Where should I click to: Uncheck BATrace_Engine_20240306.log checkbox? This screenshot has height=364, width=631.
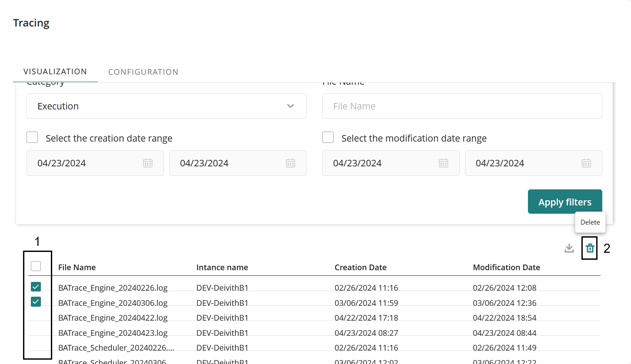tap(36, 301)
